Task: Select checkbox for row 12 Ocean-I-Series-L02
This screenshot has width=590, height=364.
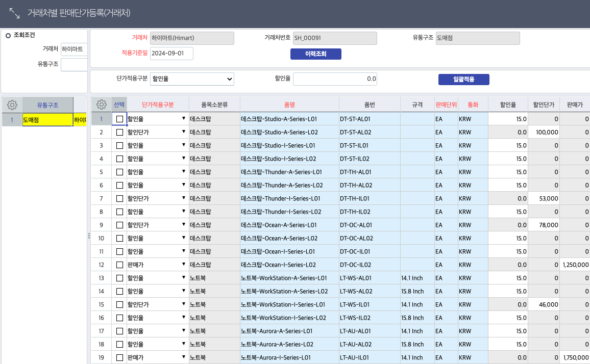Action: point(119,265)
